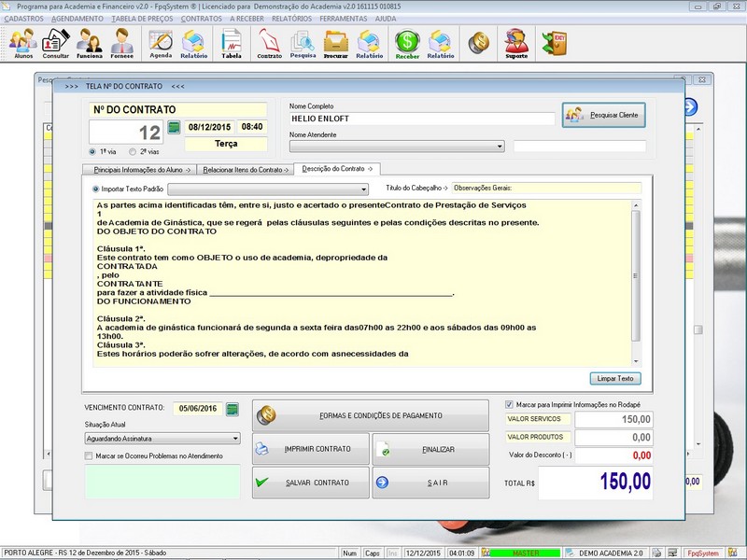
Task: Click scroll down arrow of contract text
Action: (636, 361)
